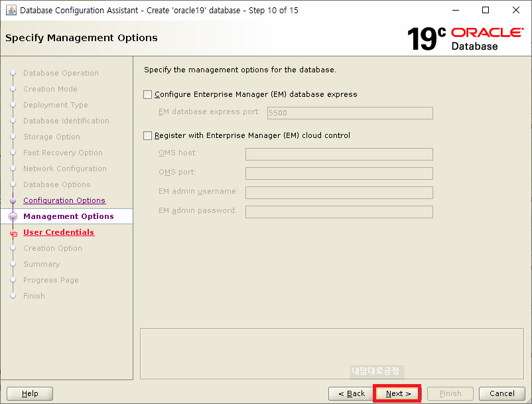The width and height of the screenshot is (532, 404).
Task: Click the Fast Recovery Option step label
Action: [x=63, y=153]
